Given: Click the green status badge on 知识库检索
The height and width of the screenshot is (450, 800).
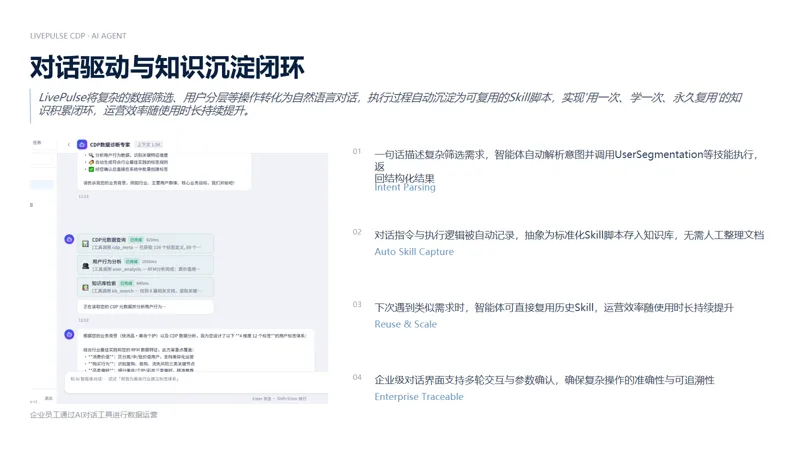Looking at the screenshot, I should tap(127, 283).
